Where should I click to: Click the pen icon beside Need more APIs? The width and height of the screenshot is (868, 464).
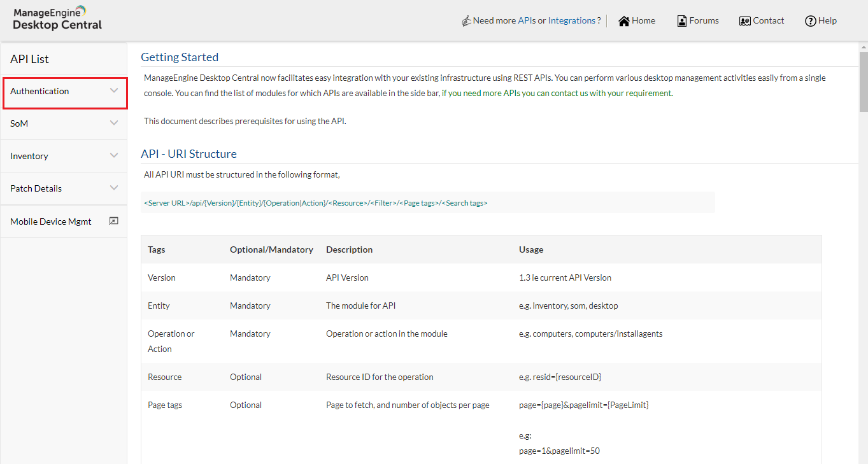coord(466,21)
